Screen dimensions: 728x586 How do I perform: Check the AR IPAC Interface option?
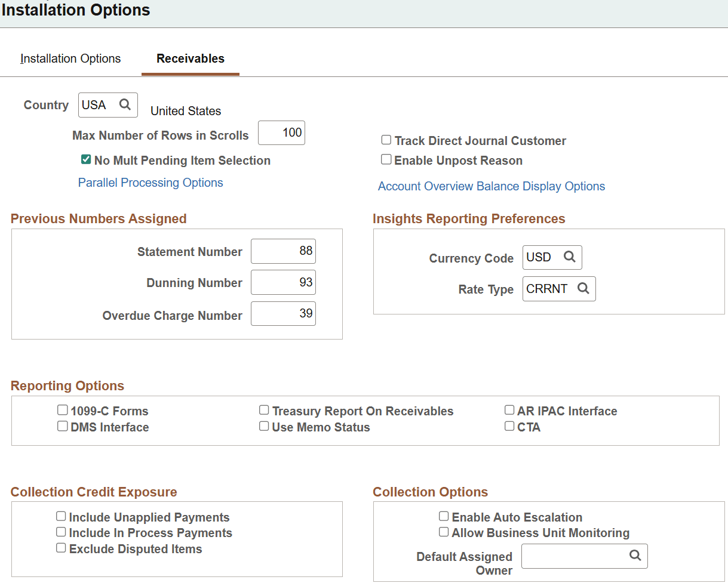(x=509, y=409)
